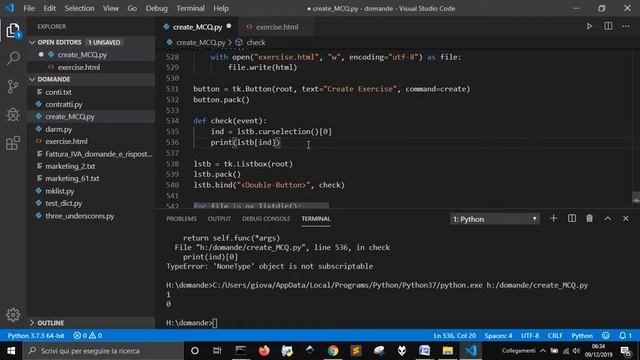Create a new terminal with plus icon

(553, 219)
